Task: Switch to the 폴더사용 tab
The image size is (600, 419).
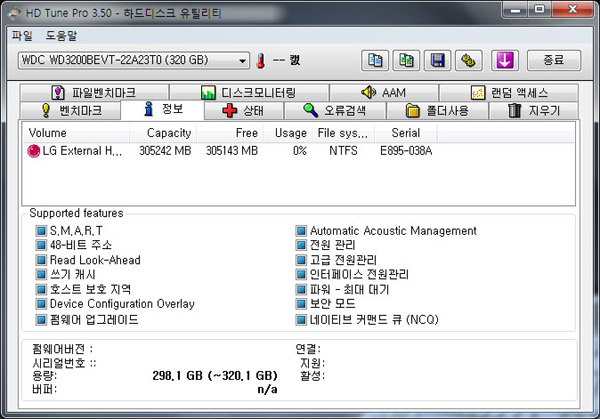Action: pyautogui.click(x=437, y=111)
